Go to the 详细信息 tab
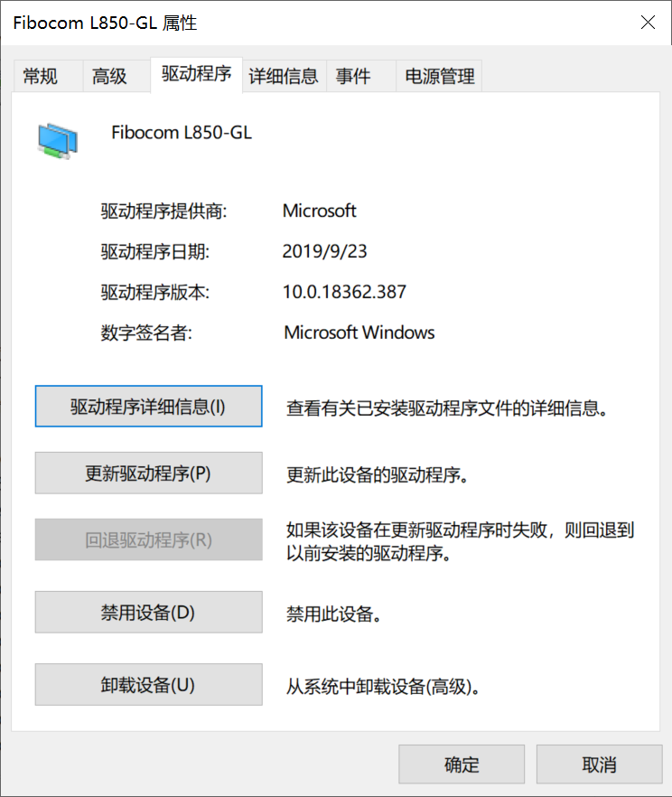 pos(284,76)
